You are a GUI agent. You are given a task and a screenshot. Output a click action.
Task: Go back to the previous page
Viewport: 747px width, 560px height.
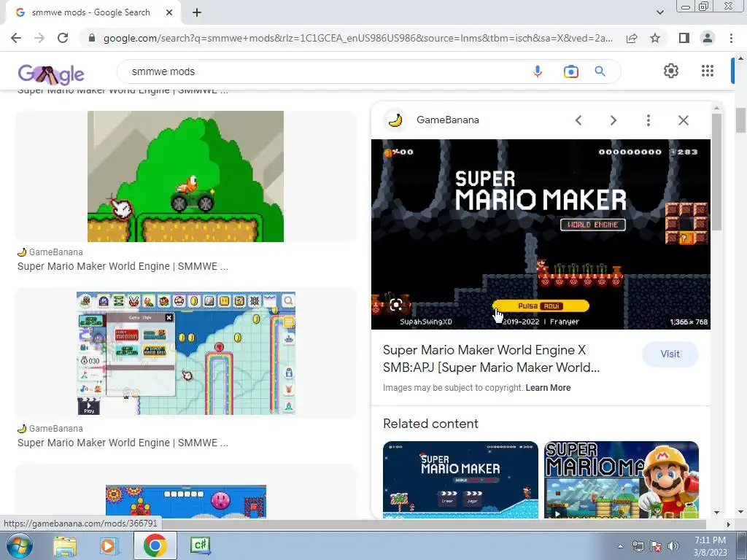click(16, 38)
